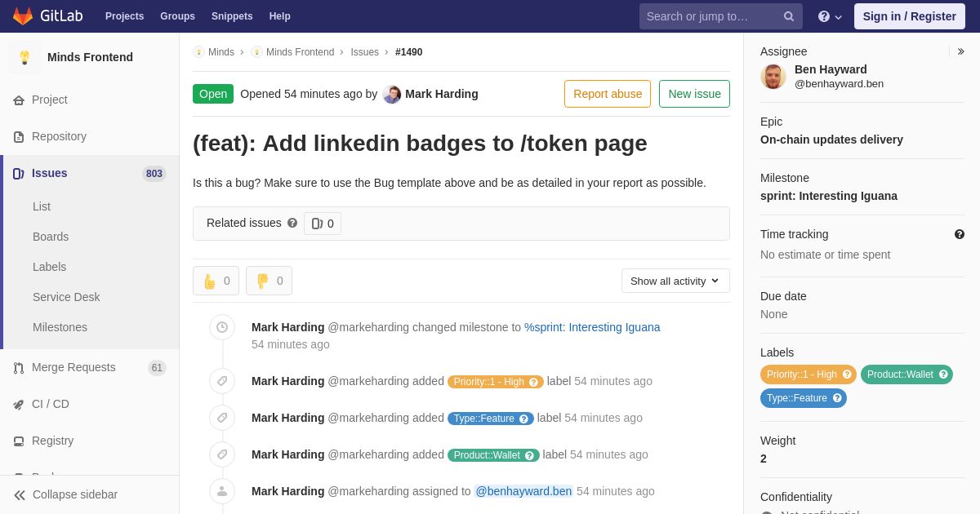The image size is (980, 514).
Task: Open the help question mark menu
Action: pos(830,16)
